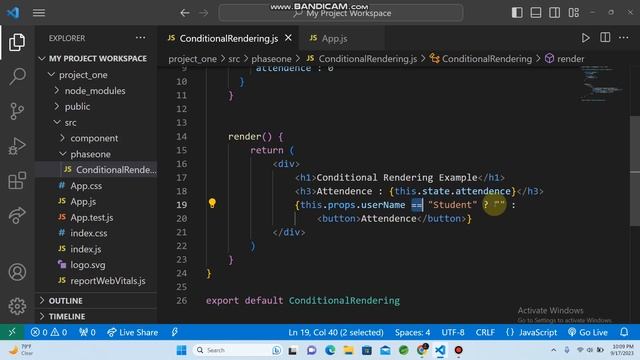Click phaseone in the breadcrumb
Viewport: 640px width, 360px height.
tap(271, 59)
